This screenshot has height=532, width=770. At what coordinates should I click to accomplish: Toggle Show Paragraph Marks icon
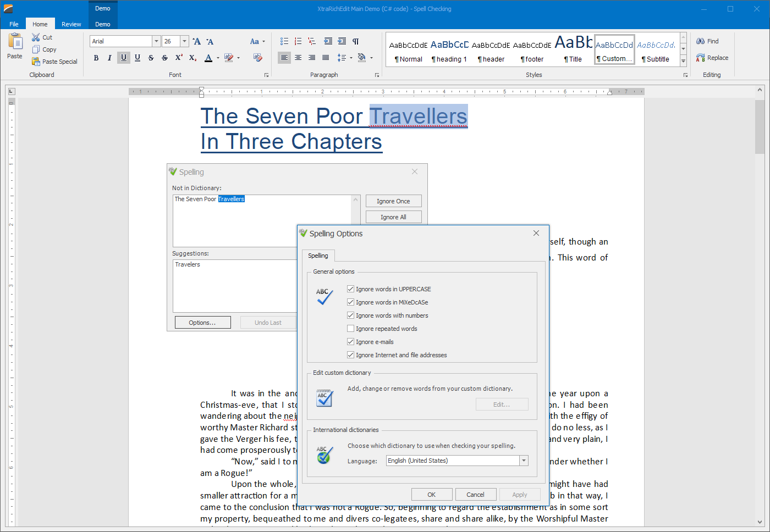tap(356, 41)
